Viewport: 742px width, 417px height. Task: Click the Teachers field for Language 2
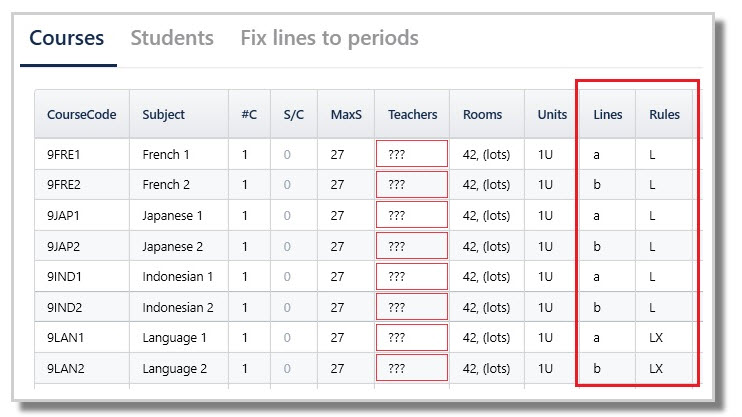412,368
